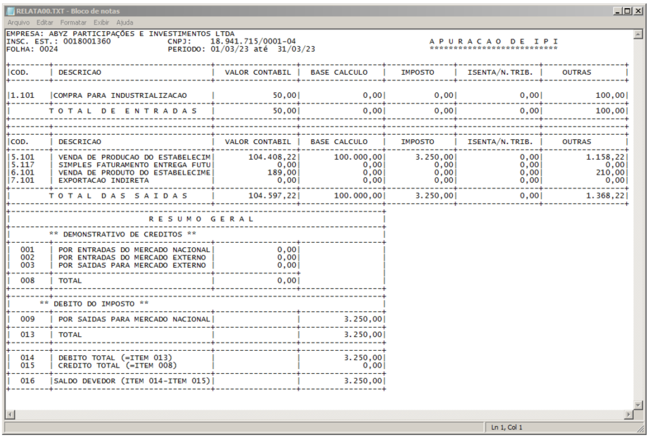Click POR ENTRADAS DO MERCADO NACIONAL line
Viewport: 650px width, 437px height.
tap(134, 250)
